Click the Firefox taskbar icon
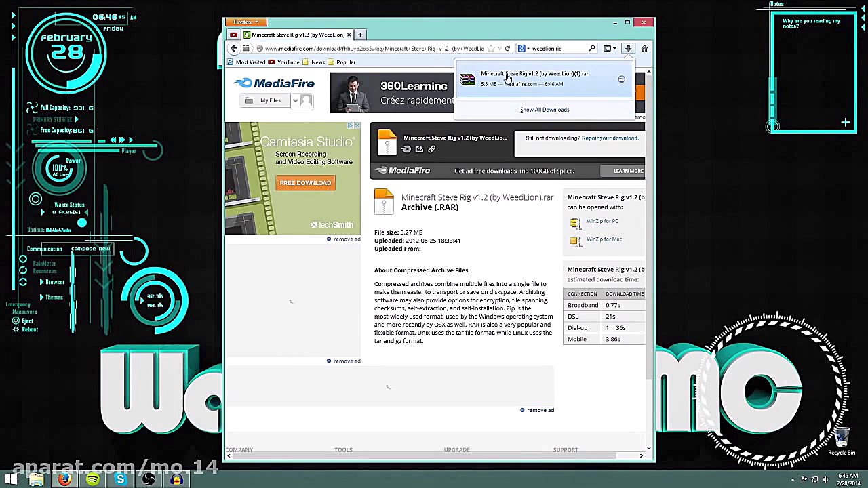868x488 pixels. point(64,480)
